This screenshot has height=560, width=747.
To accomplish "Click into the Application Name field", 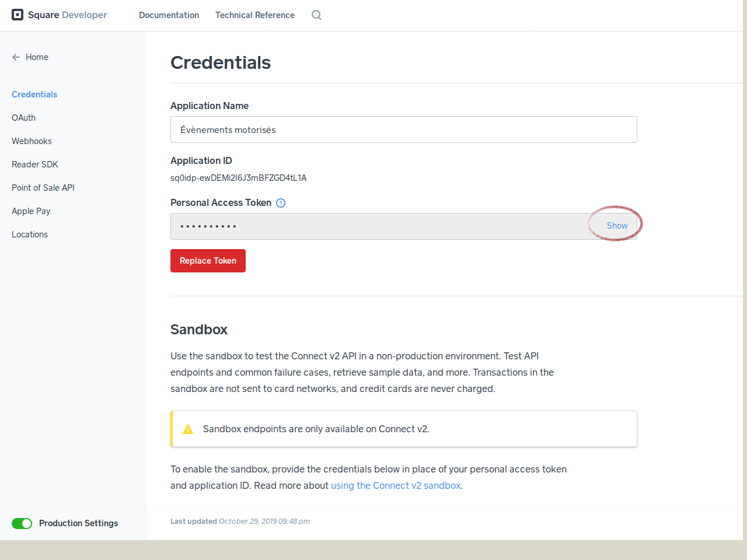I will (x=404, y=129).
